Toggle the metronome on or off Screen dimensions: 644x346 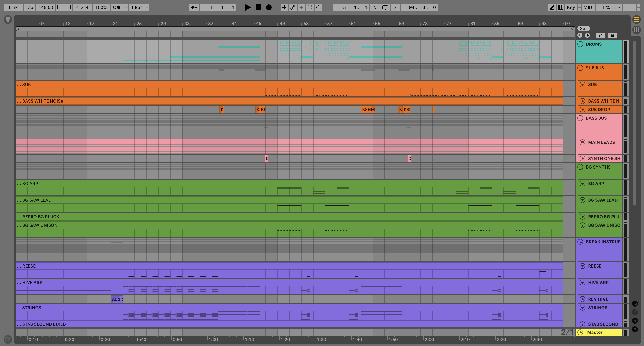point(117,7)
